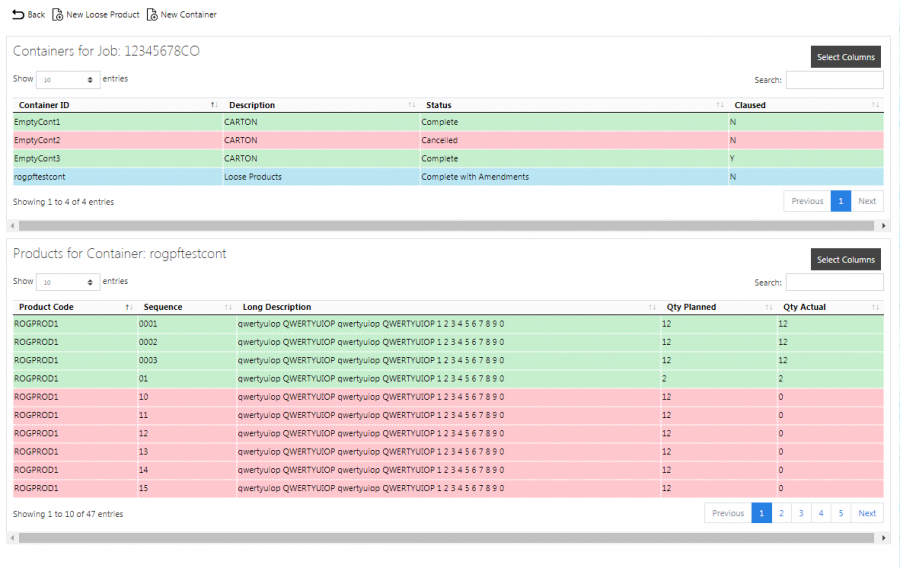Image resolution: width=900 pixels, height=568 pixels.
Task: Click the Products horizontal scrollbar
Action: (447, 538)
